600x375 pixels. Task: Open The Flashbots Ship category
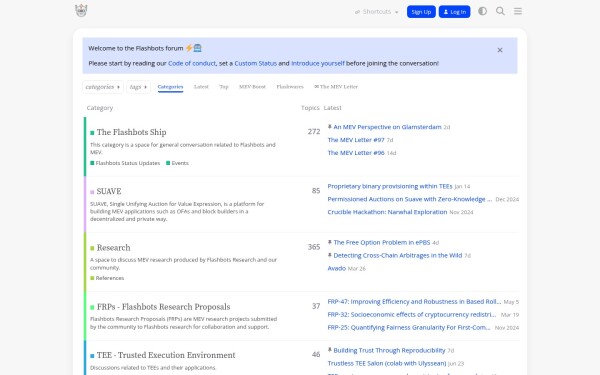coord(131,132)
